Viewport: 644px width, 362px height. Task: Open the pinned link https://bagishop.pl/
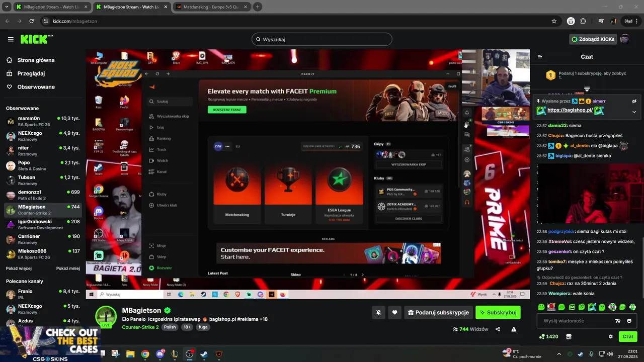[x=570, y=110]
